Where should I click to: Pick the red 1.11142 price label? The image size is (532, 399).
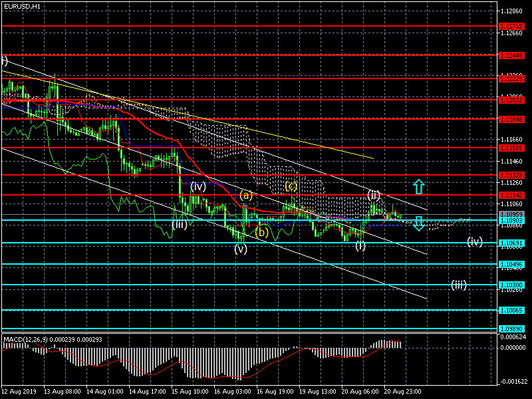pos(511,195)
